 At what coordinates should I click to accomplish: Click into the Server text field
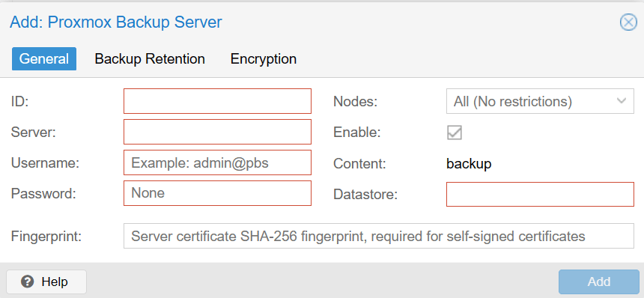(217, 132)
